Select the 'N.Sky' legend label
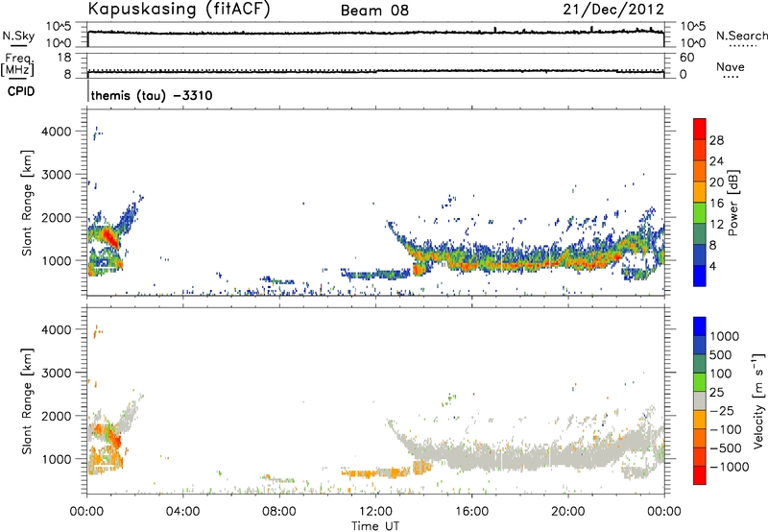Image resolution: width=768 pixels, height=532 pixels. 18,36
